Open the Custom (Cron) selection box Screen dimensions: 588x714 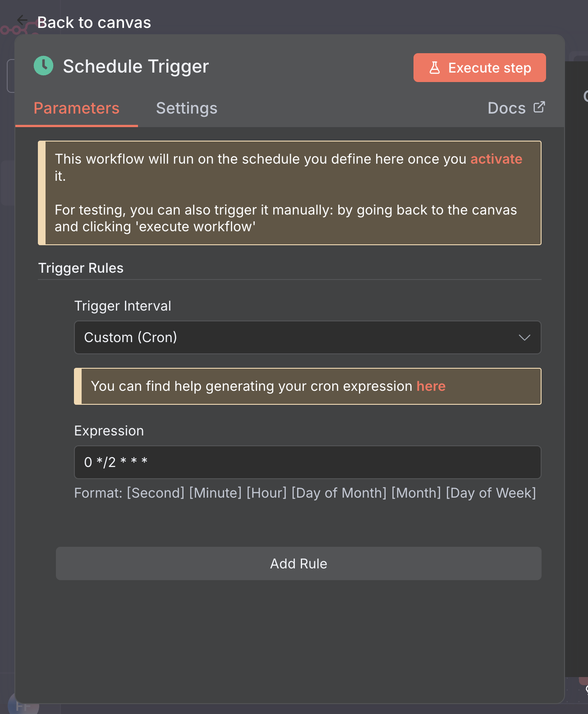point(298,338)
